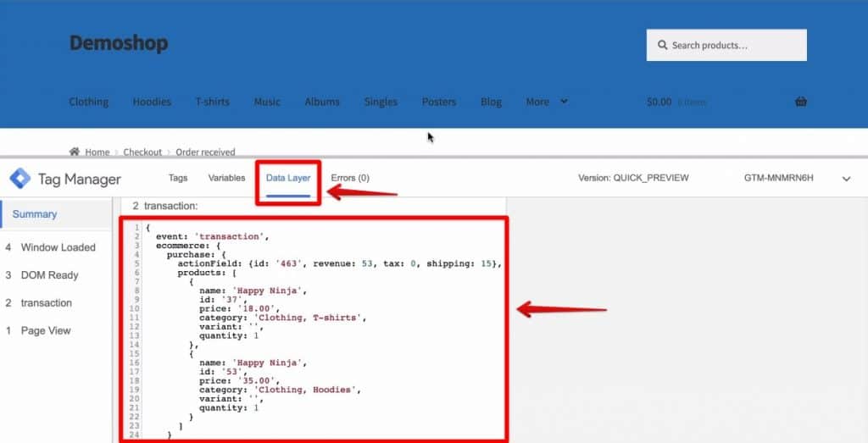Focus the Search products field
This screenshot has height=443, width=868.
point(726,46)
